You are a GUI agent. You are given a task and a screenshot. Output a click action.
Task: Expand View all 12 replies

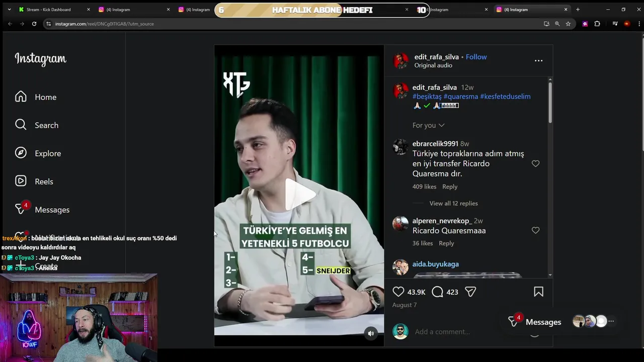[453, 203]
